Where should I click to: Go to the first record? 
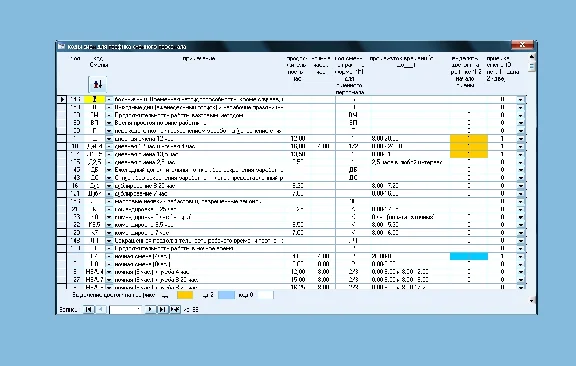coord(88,309)
